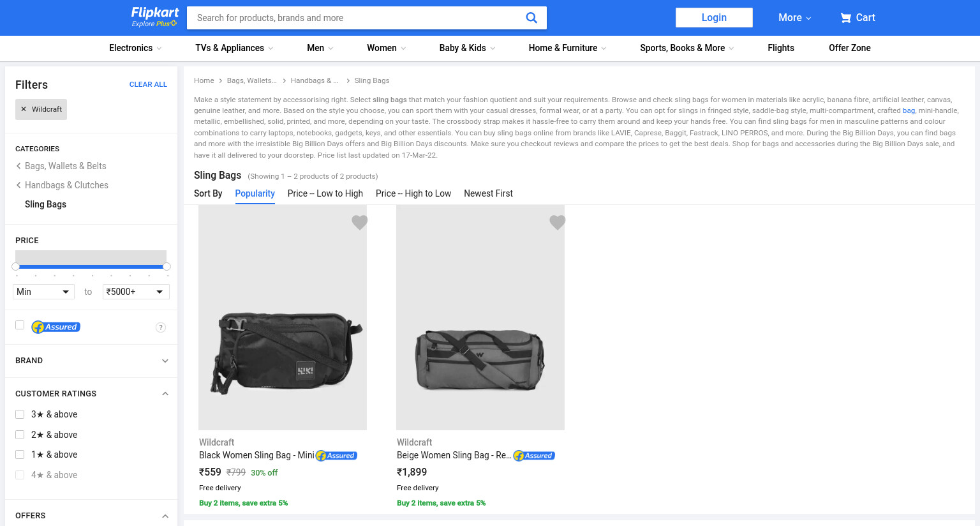This screenshot has height=526, width=980.
Task: Open the Min price dropdown
Action: click(x=43, y=292)
